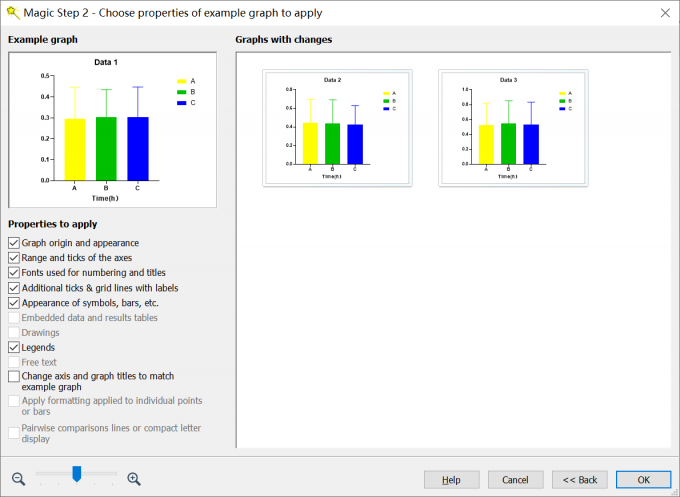The height and width of the screenshot is (497, 680).
Task: Click the Free text checkbox
Action: (14, 362)
